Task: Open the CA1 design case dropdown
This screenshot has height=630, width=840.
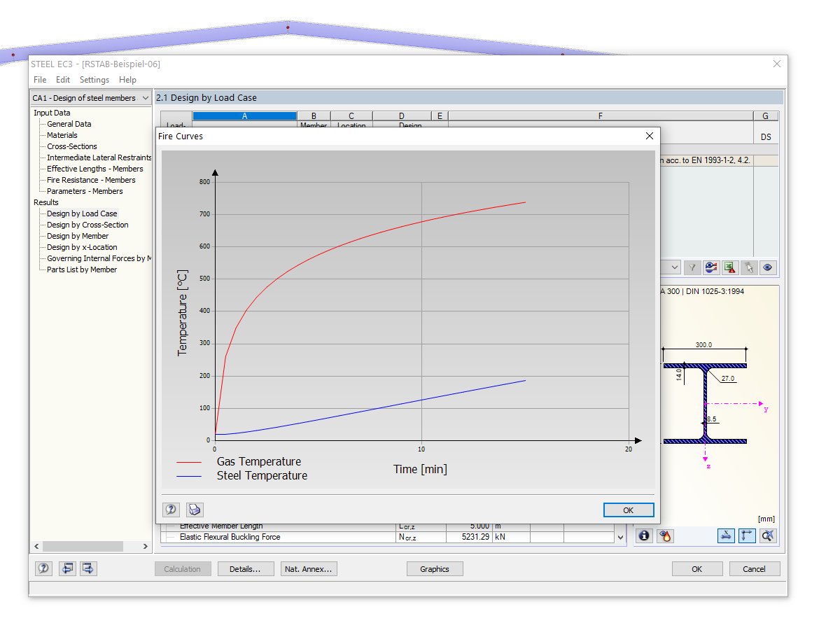Action: 90,98
